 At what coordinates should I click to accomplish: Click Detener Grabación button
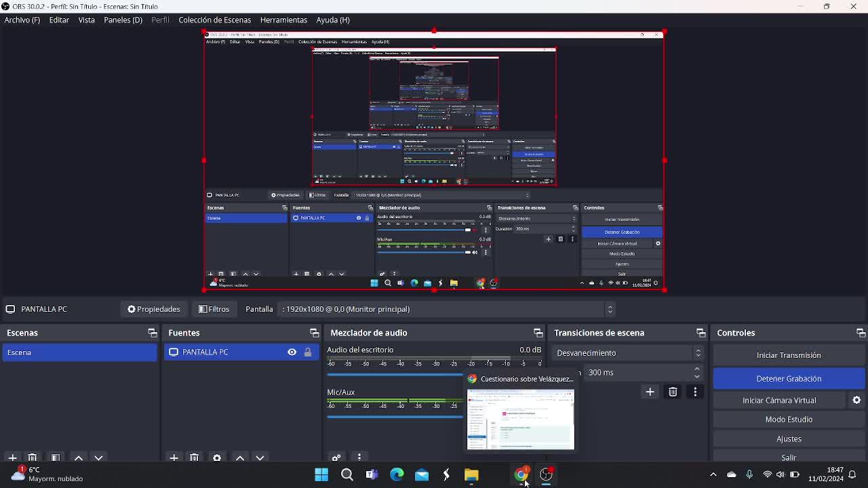click(x=789, y=378)
